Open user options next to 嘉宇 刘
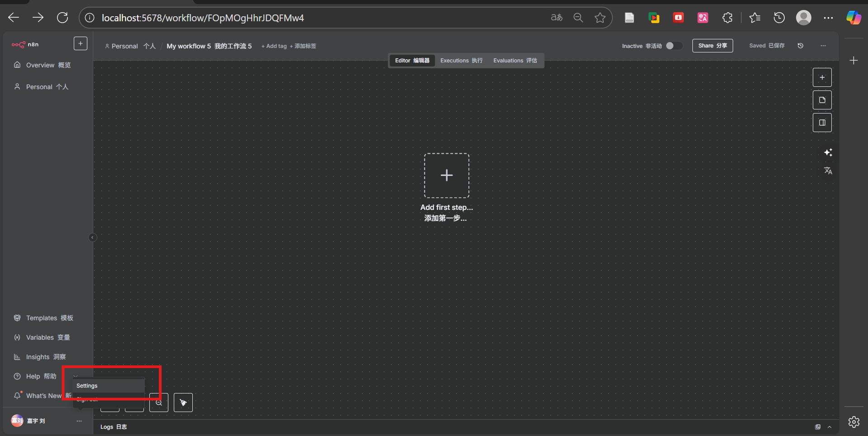The image size is (868, 436). [79, 421]
